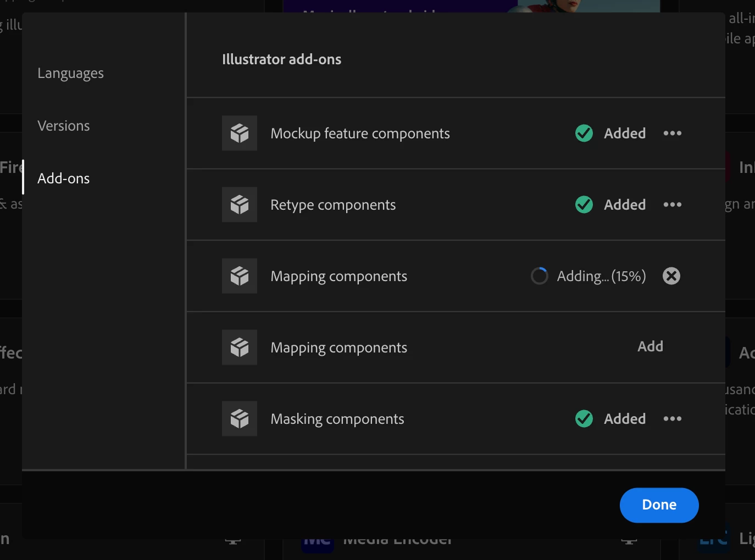This screenshot has width=755, height=560.
Task: Click the Adding... (15%) status text
Action: coord(602,276)
